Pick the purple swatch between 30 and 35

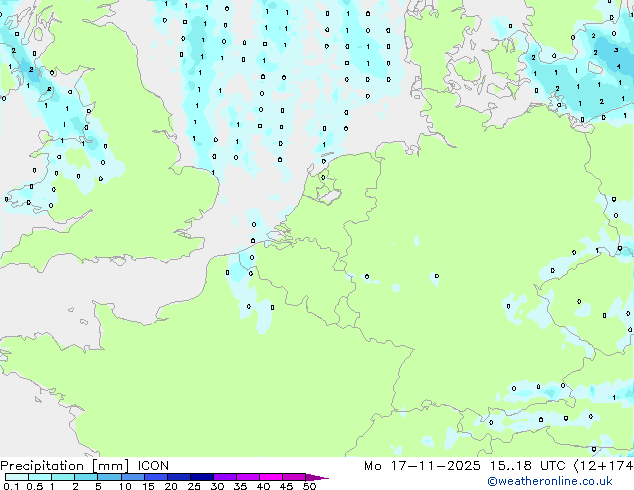(224, 477)
